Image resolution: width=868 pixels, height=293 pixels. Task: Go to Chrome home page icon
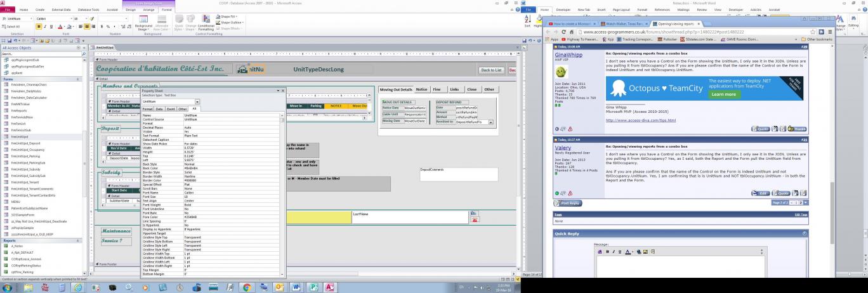pos(573,31)
